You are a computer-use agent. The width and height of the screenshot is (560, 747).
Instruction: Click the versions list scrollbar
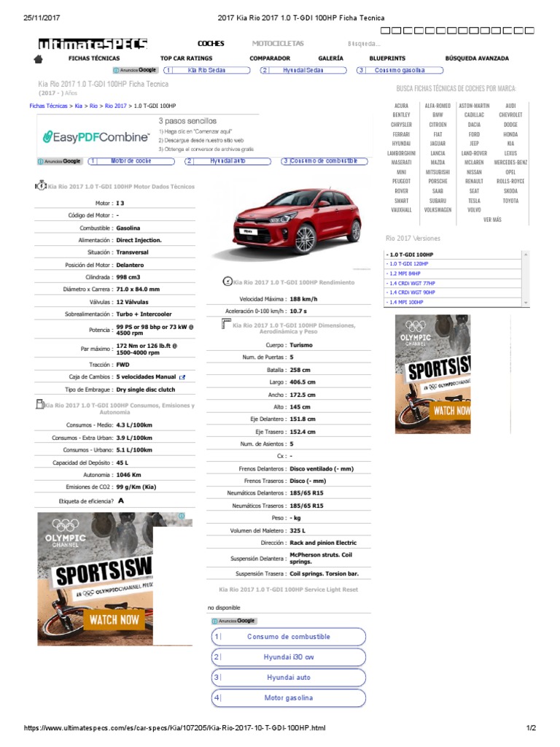526,279
